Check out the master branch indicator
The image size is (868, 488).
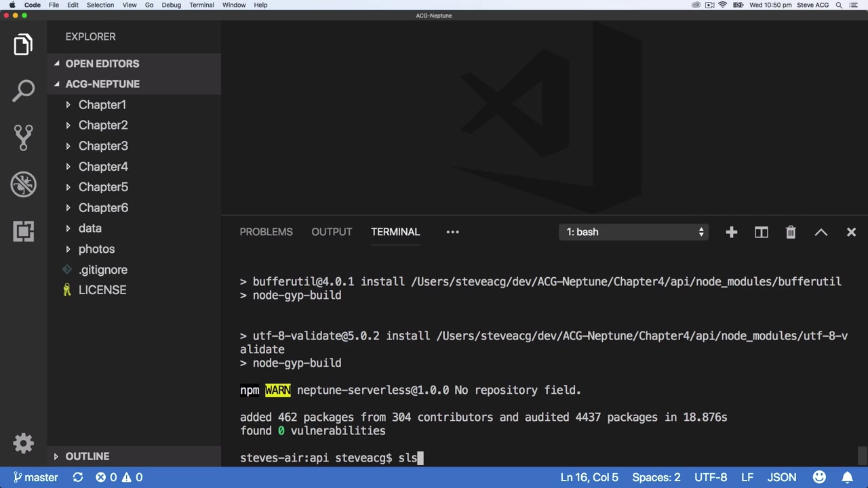36,477
